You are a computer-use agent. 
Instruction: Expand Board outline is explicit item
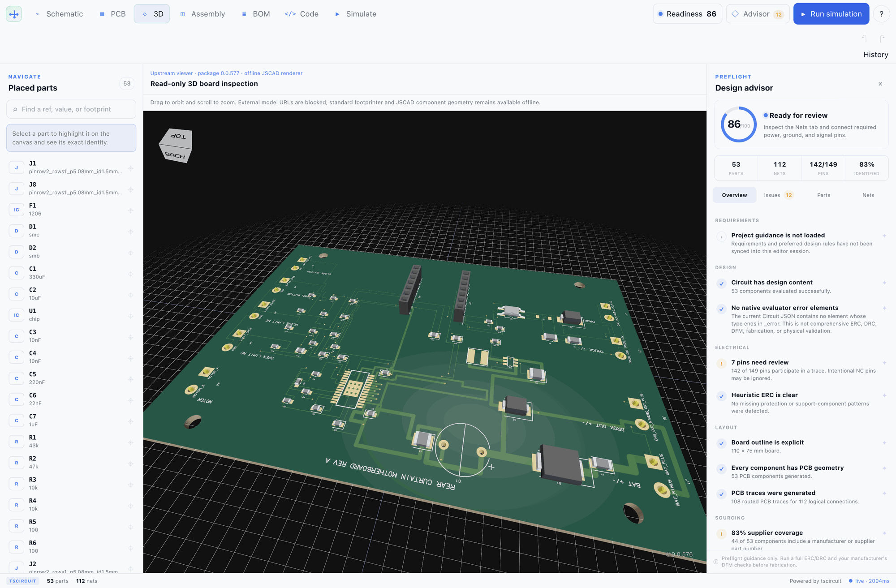[x=801, y=446]
